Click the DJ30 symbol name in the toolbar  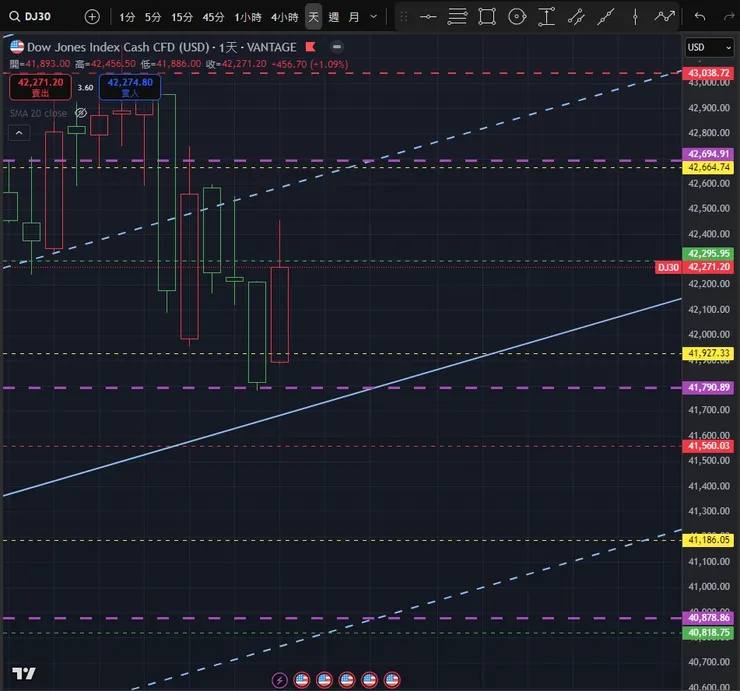pyautogui.click(x=38, y=17)
